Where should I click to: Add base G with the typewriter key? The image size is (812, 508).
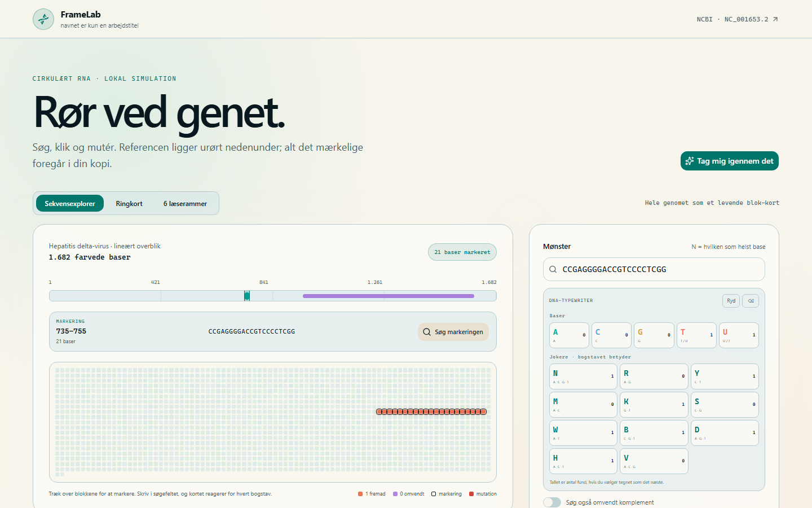click(654, 335)
